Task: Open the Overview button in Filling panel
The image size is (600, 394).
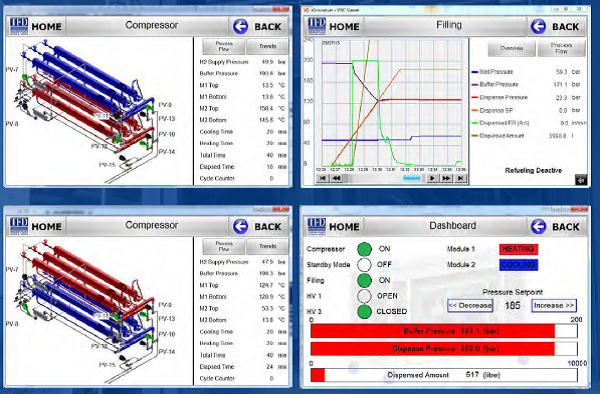Action: [x=512, y=48]
